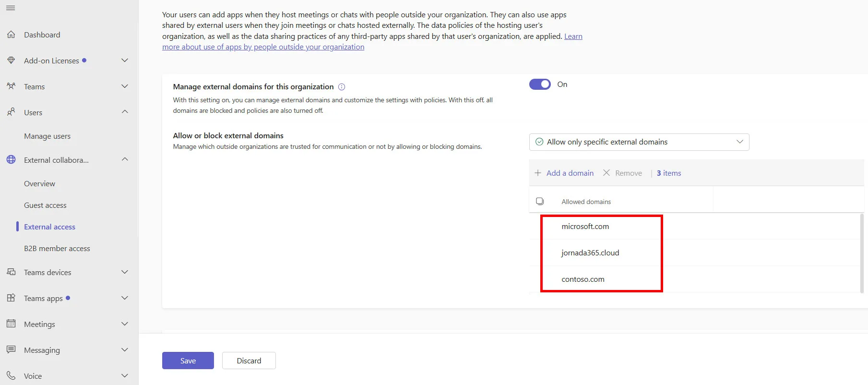Toggle Manage external domains switch off

click(x=540, y=84)
